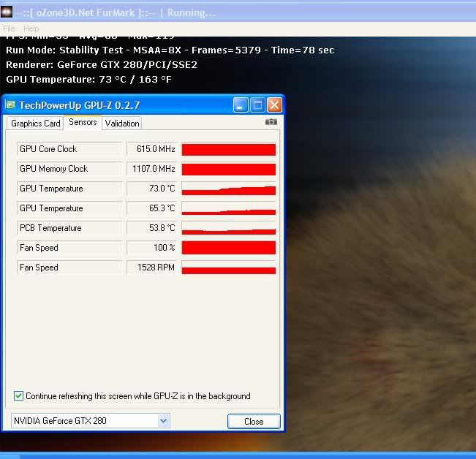Click the 73.0 °C GPU Temperature graph
This screenshot has height=459, width=476.
[x=229, y=189]
